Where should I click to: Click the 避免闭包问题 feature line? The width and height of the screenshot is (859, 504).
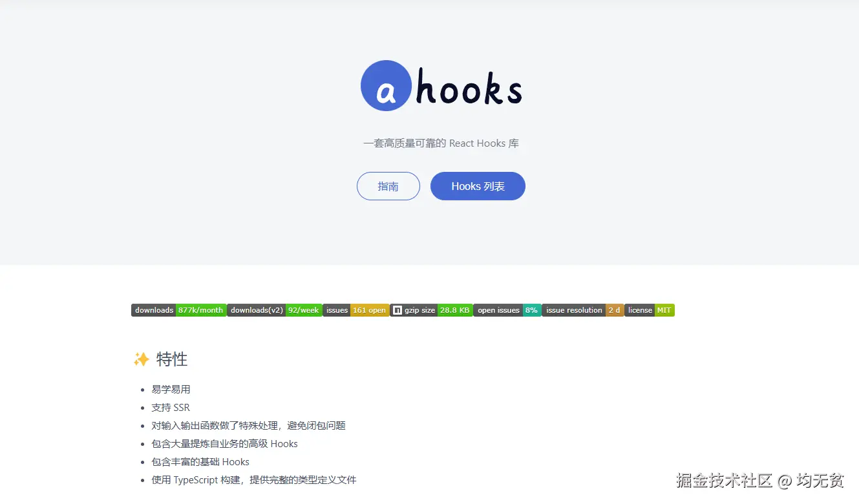point(249,425)
